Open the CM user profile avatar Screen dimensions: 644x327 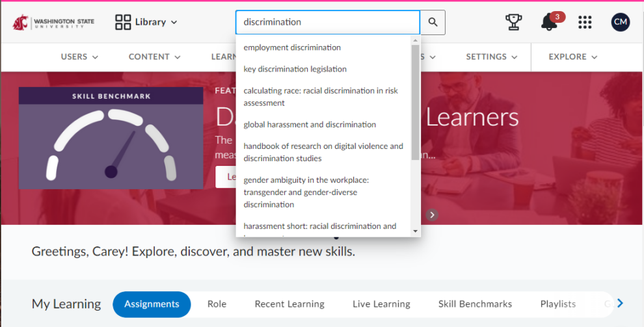tap(620, 22)
